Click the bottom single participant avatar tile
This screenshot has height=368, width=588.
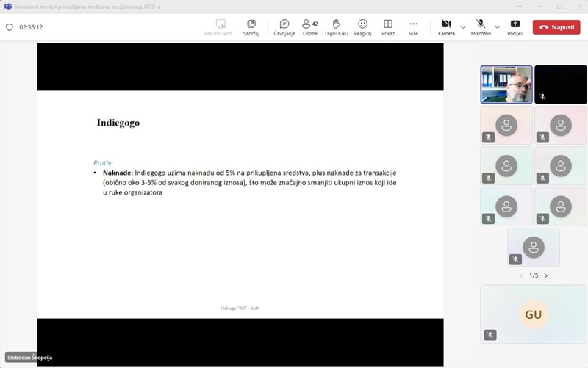tap(534, 248)
